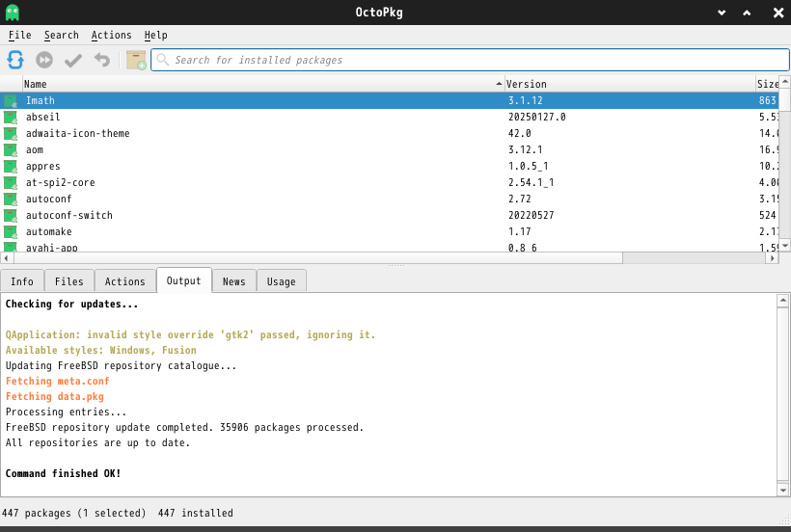Viewport: 791px width, 532px height.
Task: Click the Cancel undo arrow icon
Action: point(102,60)
